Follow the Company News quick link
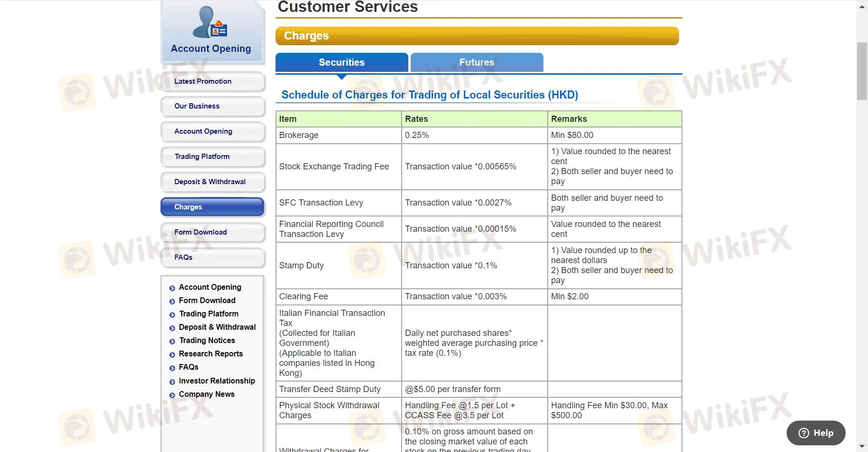Screen dimensions: 868x452 point(207,394)
